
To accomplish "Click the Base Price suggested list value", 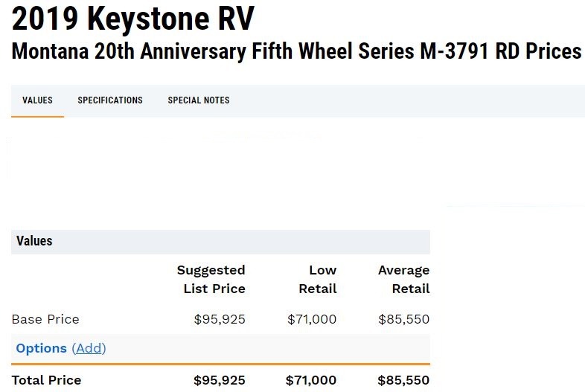I will click(x=220, y=319).
